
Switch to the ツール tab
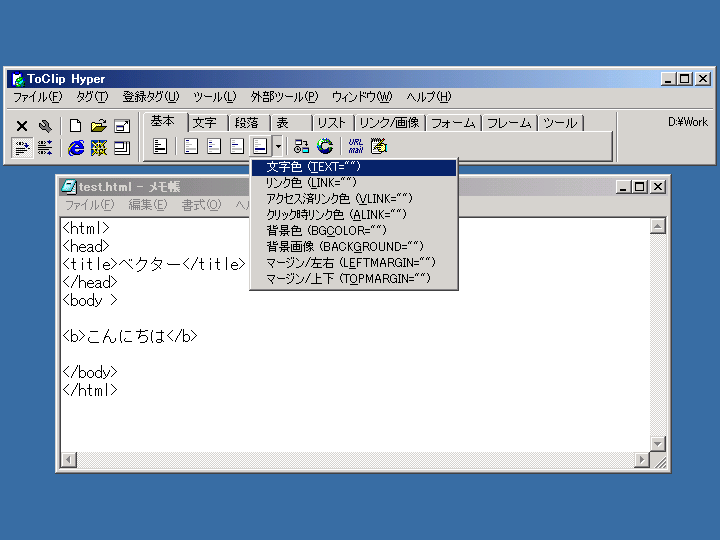click(560, 123)
